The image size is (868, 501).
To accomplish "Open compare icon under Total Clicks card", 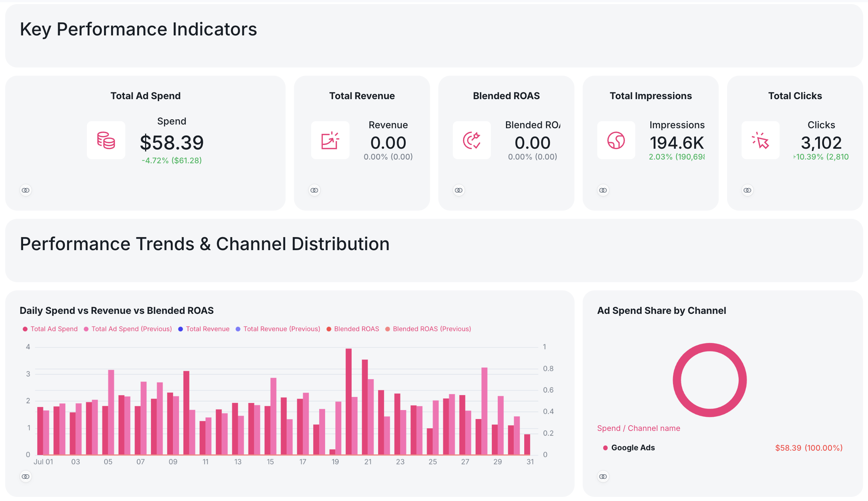I will (747, 190).
